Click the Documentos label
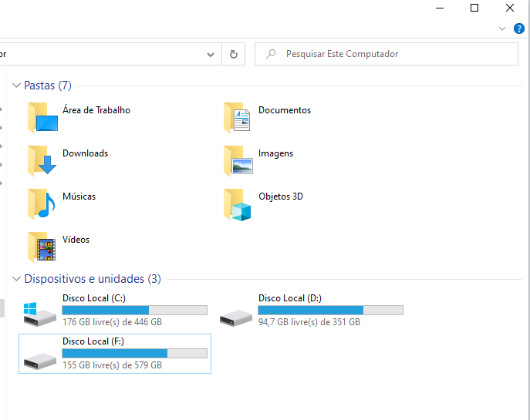The width and height of the screenshot is (530, 420). [x=285, y=110]
